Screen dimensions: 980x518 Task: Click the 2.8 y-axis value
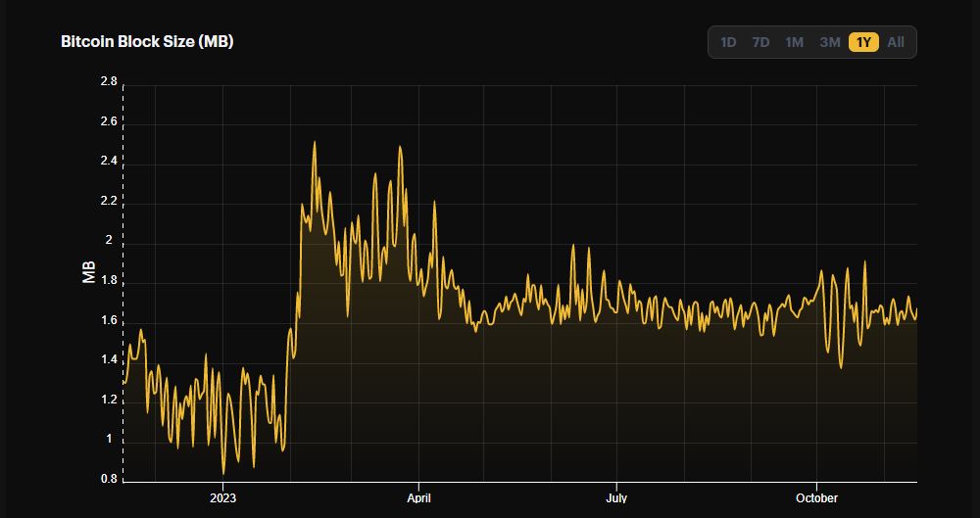108,82
